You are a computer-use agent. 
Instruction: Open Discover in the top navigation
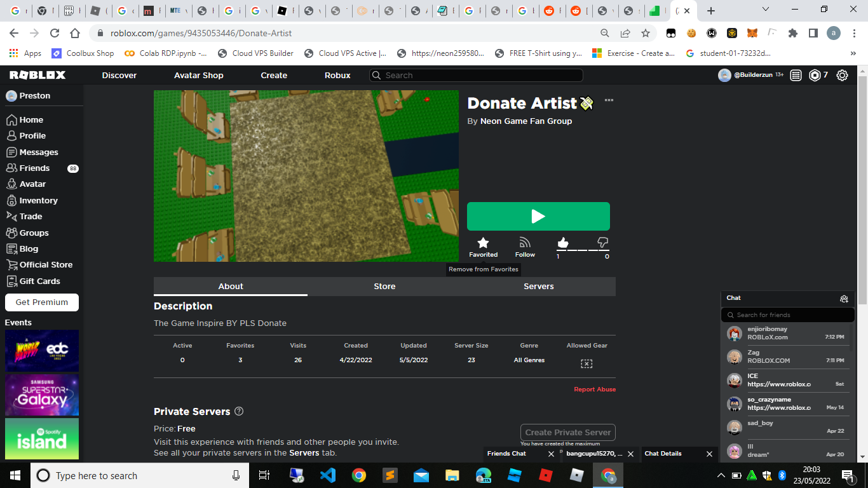[119, 75]
